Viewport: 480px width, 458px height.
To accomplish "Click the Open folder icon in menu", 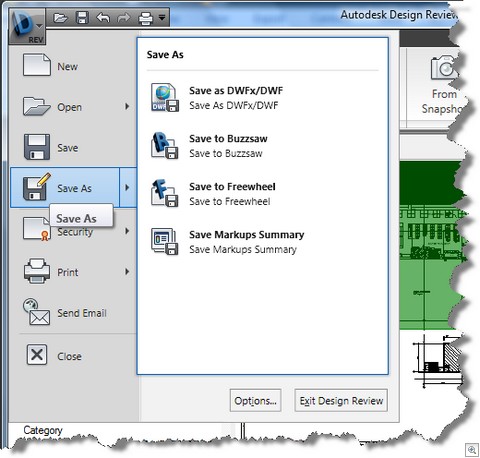I will tap(36, 106).
